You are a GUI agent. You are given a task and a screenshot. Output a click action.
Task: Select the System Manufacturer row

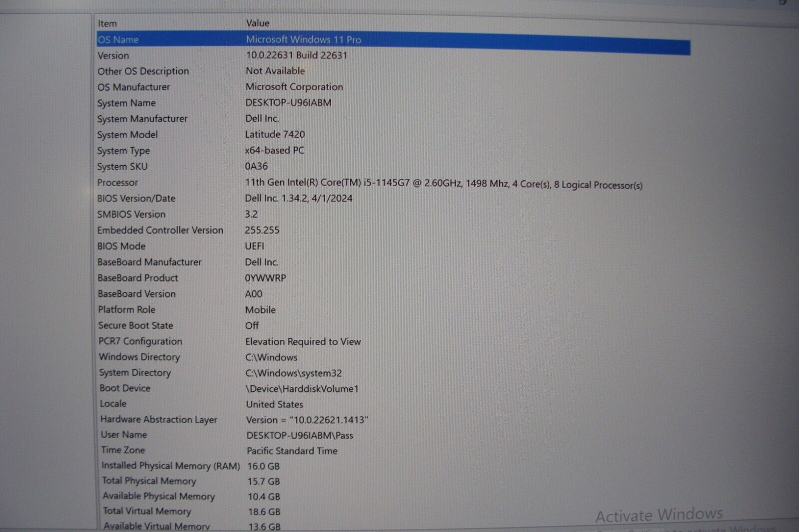click(142, 119)
